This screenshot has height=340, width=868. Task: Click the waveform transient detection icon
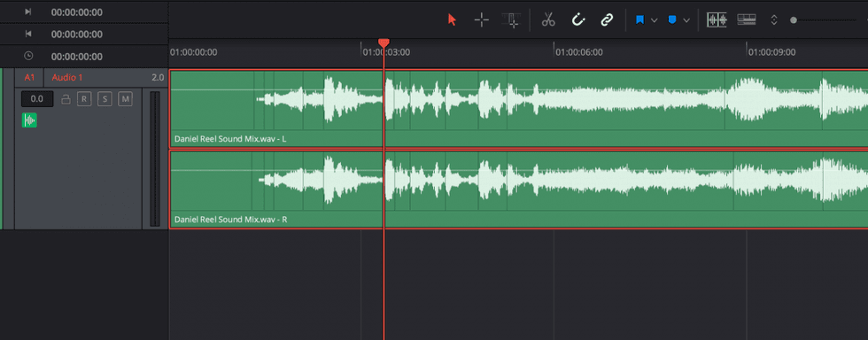pos(717,20)
